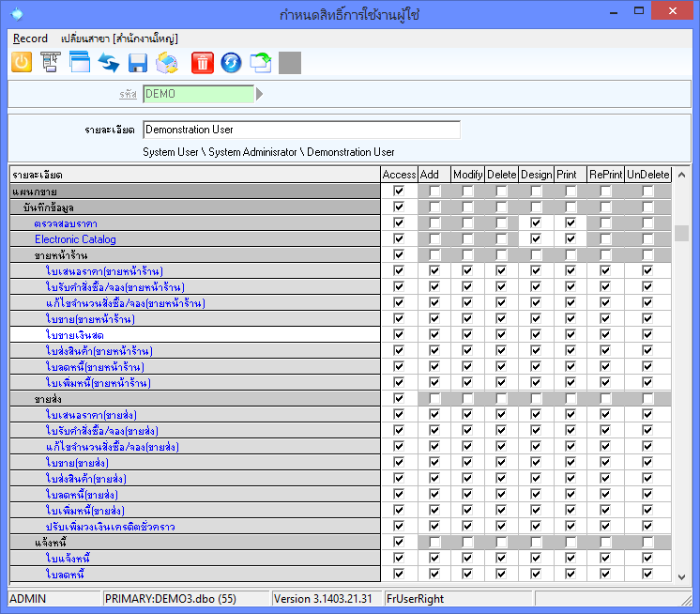Click the Electronic Catalog entry
Screen dimensions: 700x614
point(75,239)
